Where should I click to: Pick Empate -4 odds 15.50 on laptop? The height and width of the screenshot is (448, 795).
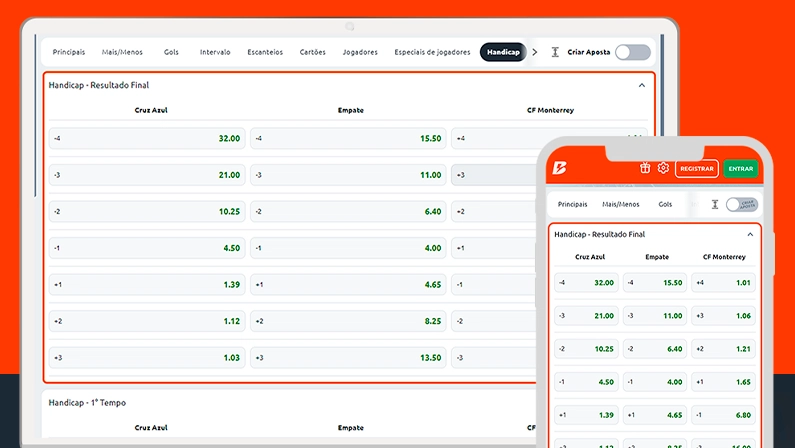tap(348, 138)
